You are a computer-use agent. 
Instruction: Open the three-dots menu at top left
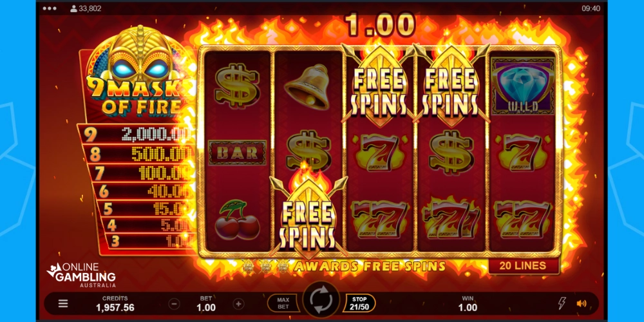click(50, 8)
